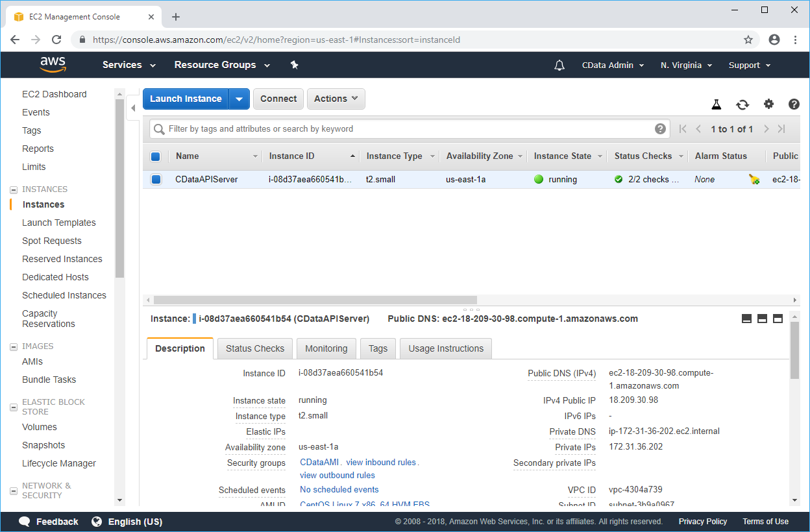The width and height of the screenshot is (810, 532).
Task: Refresh the instances list
Action: [x=742, y=104]
